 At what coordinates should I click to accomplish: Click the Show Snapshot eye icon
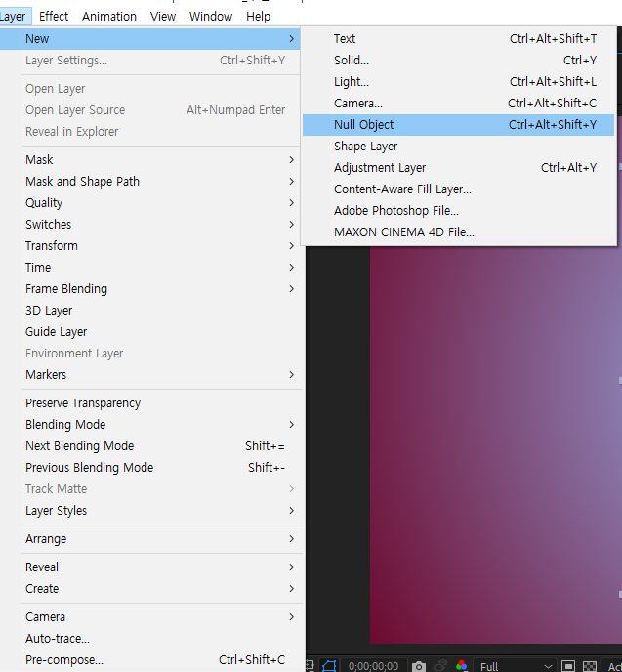(x=440, y=666)
